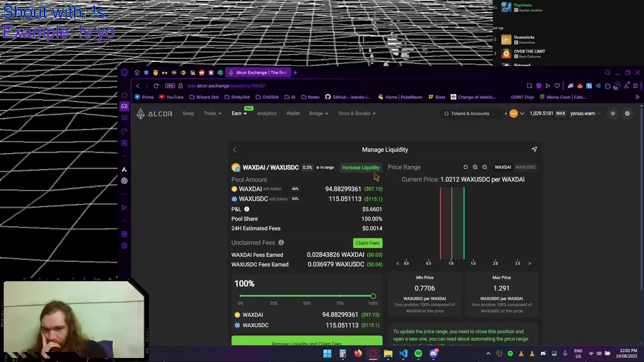644x362 pixels.
Task: Reload the Alcor Exchange page
Action: [156, 86]
